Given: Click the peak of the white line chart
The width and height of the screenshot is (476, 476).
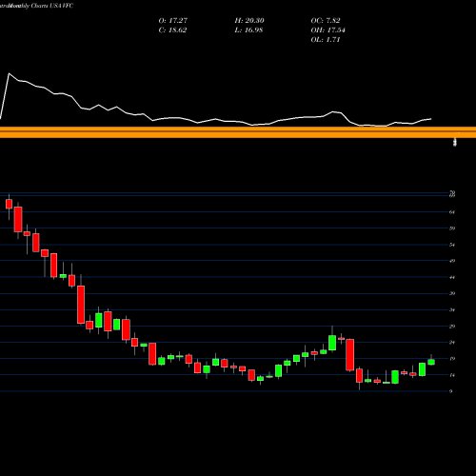Looking at the screenshot, I should point(9,73).
